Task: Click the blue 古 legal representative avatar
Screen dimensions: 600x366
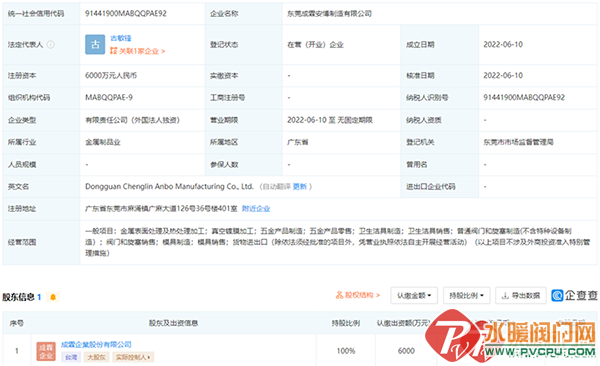Action: point(95,44)
